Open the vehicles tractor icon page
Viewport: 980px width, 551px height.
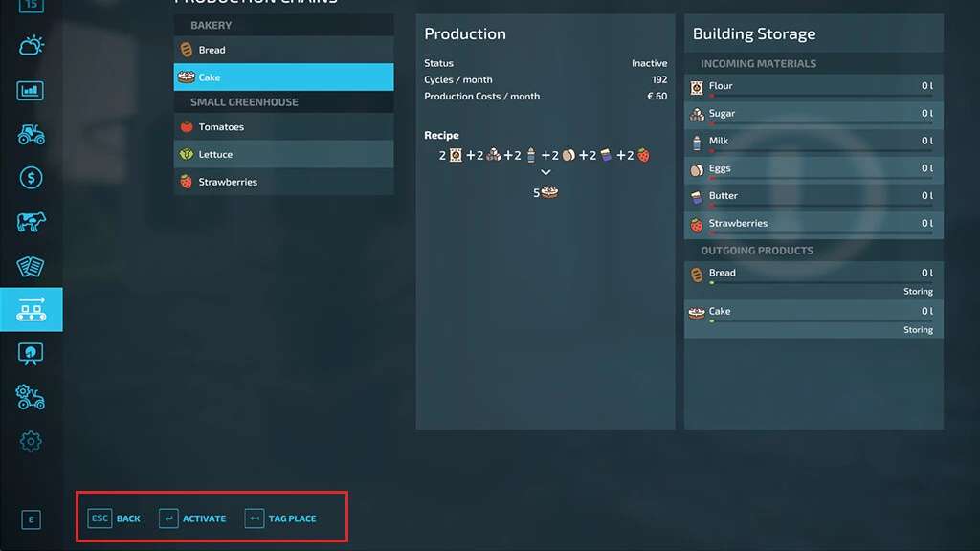[x=31, y=134]
